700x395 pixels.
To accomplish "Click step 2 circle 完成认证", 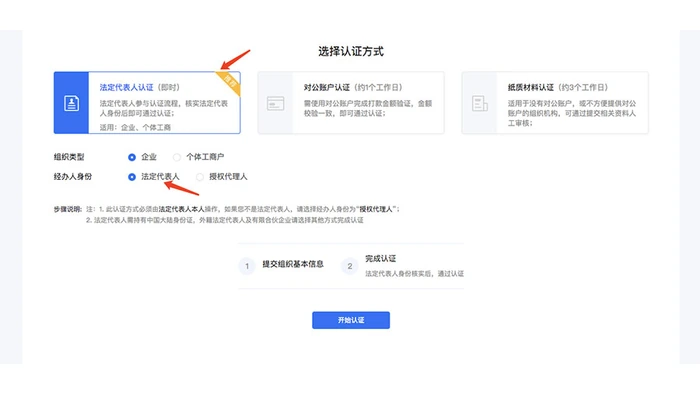I will [350, 266].
